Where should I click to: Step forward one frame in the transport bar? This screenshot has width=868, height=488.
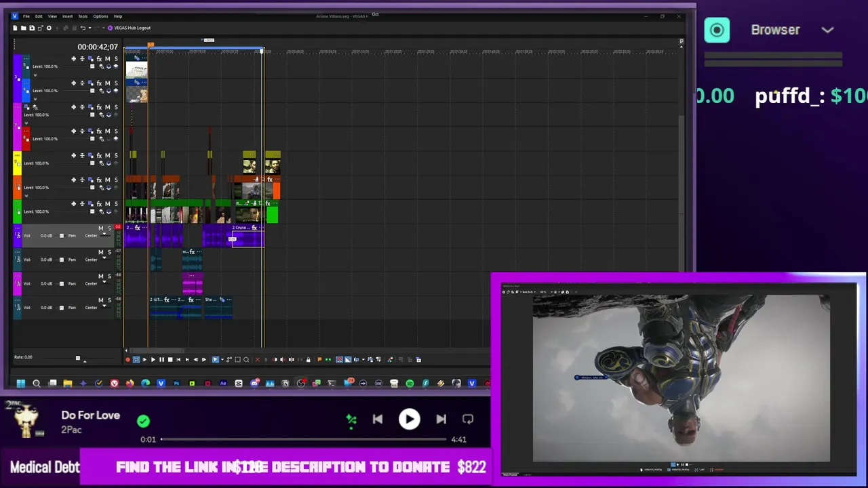[204, 359]
